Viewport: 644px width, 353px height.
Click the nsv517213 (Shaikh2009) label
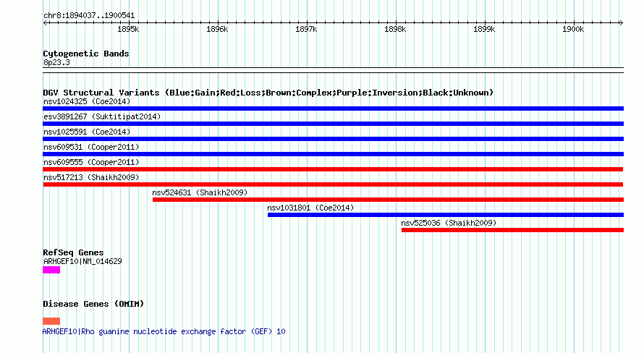(x=91, y=177)
